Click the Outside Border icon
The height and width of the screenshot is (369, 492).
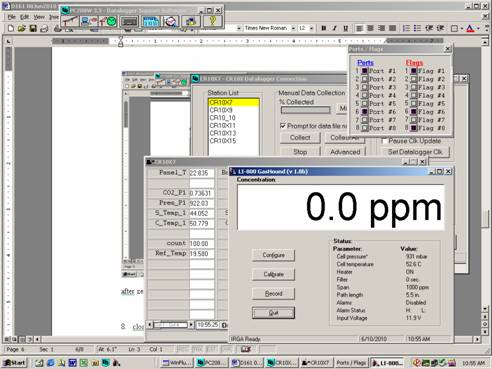coord(454,29)
